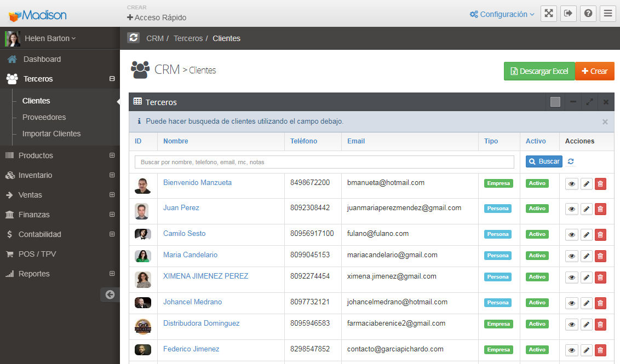Open the help question mark icon
The width and height of the screenshot is (620, 364).
(x=588, y=14)
